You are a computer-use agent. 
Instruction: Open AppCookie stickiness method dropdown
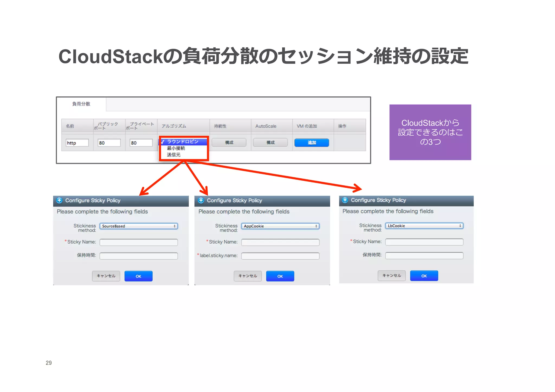280,226
